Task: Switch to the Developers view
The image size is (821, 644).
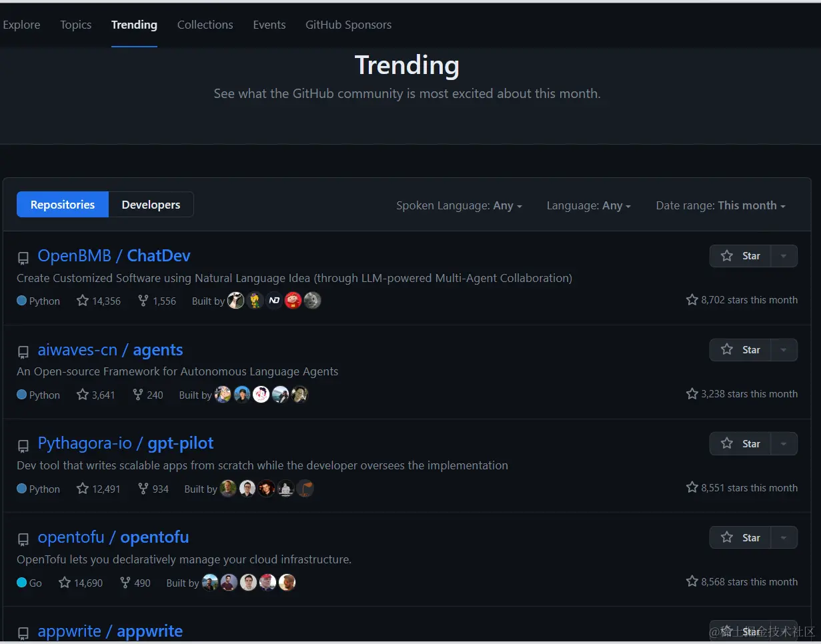Action: [151, 205]
